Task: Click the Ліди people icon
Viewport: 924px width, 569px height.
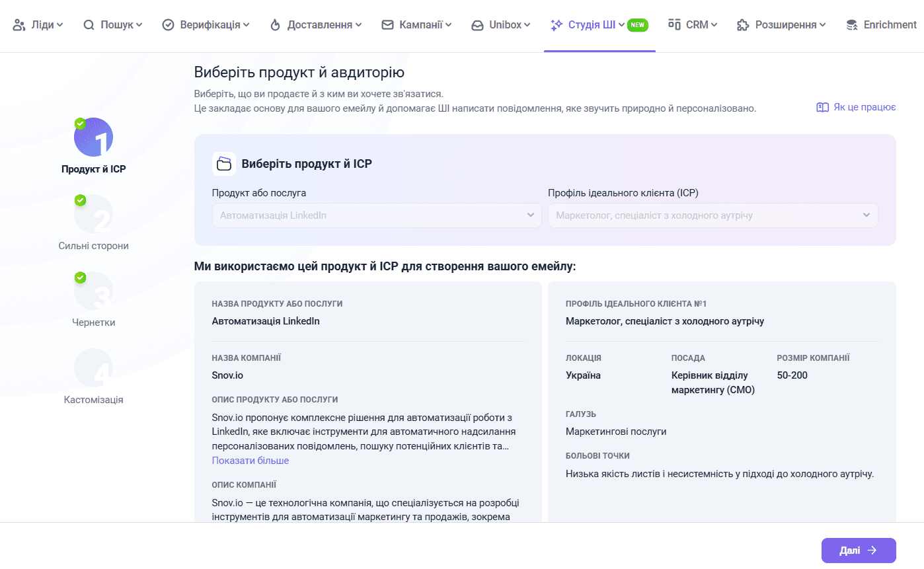Action: pyautogui.click(x=19, y=25)
